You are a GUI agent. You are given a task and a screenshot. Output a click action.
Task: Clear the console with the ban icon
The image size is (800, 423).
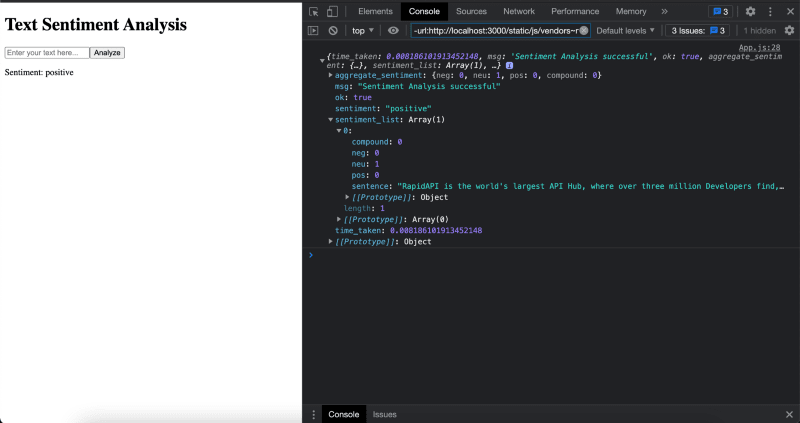tap(333, 31)
